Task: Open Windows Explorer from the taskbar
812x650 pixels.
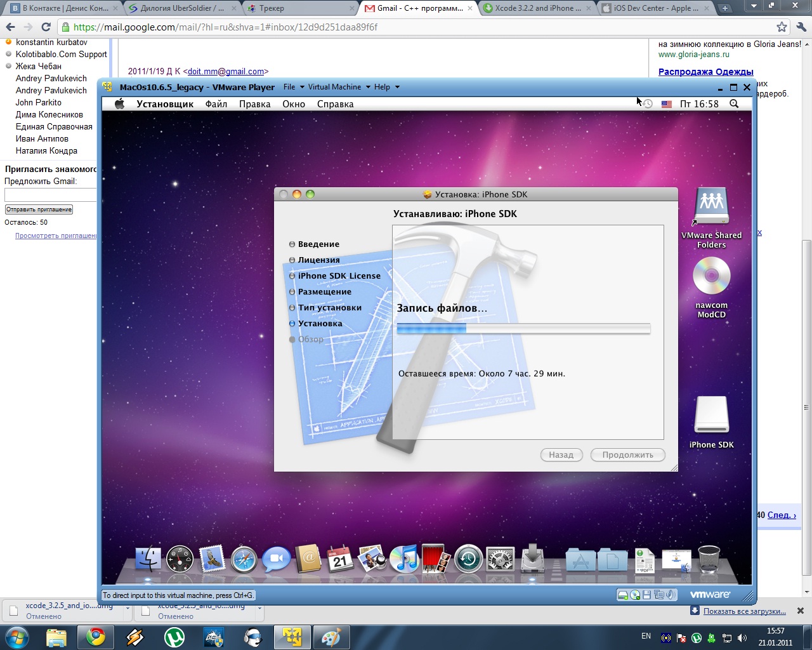Action: point(56,637)
